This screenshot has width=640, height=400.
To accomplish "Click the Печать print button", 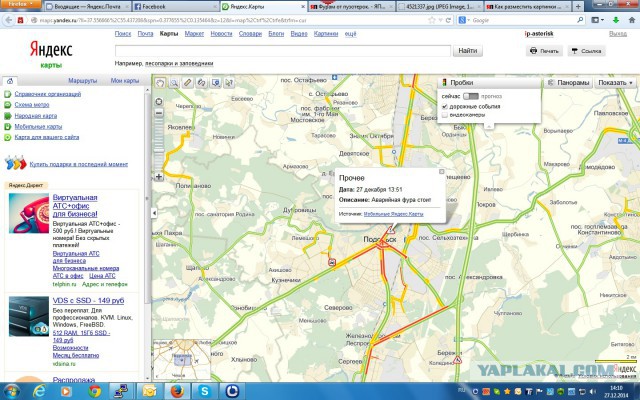I will (x=544, y=51).
